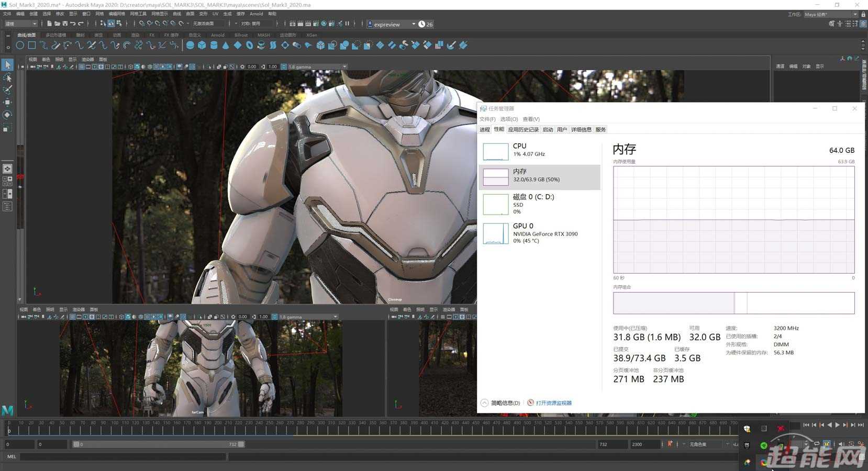
Task: Activate the Select tool arrow in toolbox
Action: [7, 65]
